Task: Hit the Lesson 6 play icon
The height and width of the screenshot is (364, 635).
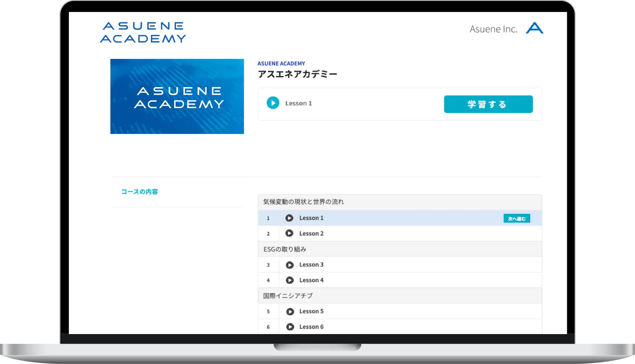Action: 290,327
